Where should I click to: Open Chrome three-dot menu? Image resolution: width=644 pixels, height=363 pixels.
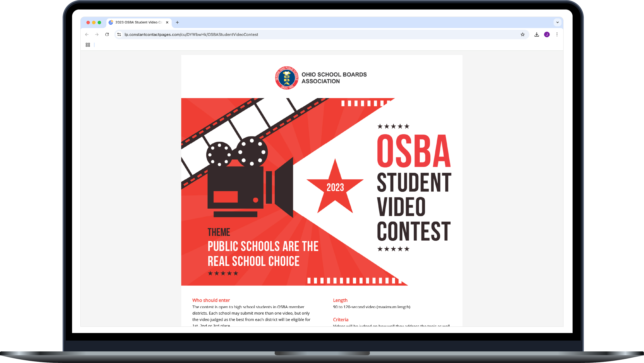coord(557,35)
